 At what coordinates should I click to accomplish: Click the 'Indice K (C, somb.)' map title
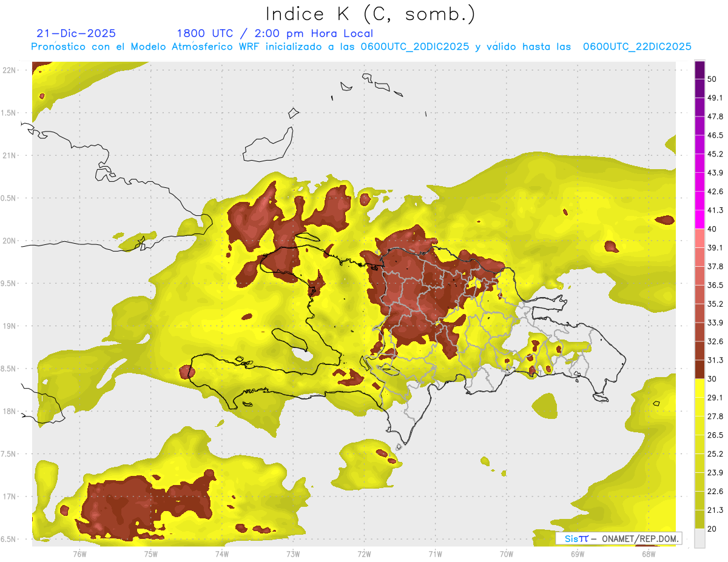tap(371, 14)
